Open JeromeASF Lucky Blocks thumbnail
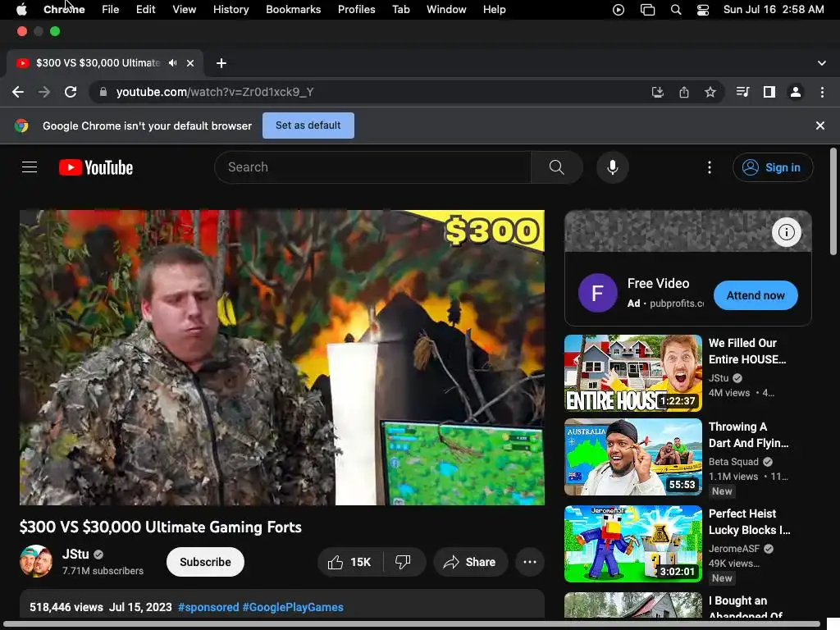 coord(632,544)
